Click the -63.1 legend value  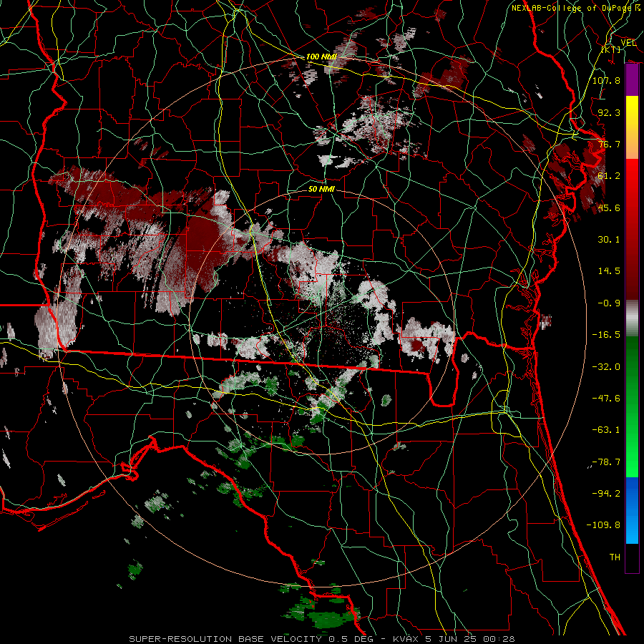pos(606,430)
